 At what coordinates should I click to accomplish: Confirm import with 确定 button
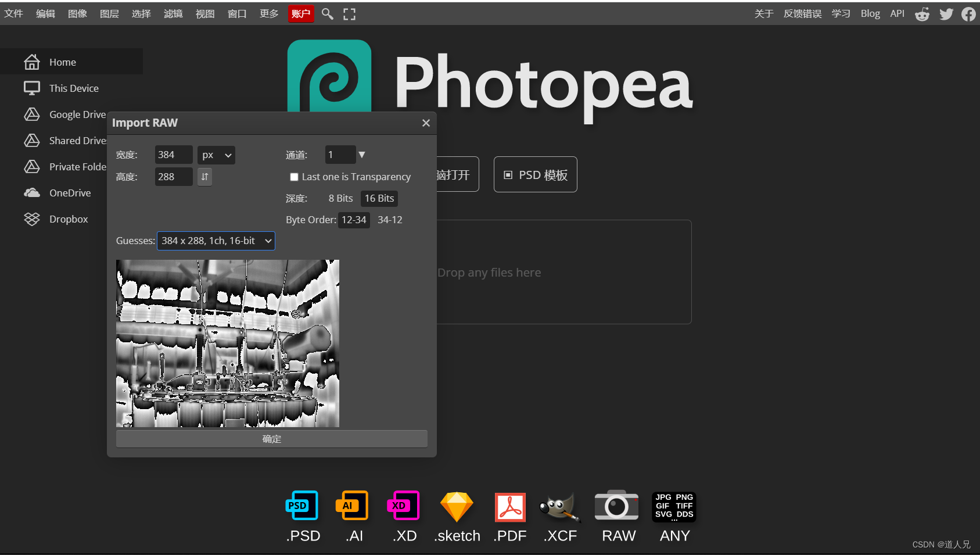[272, 439]
